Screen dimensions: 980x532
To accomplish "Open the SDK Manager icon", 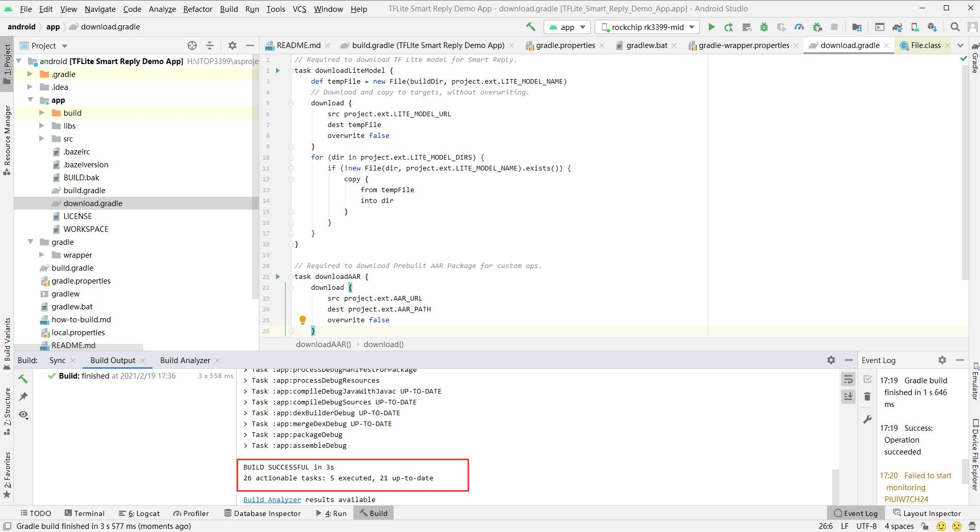I will coord(932,27).
